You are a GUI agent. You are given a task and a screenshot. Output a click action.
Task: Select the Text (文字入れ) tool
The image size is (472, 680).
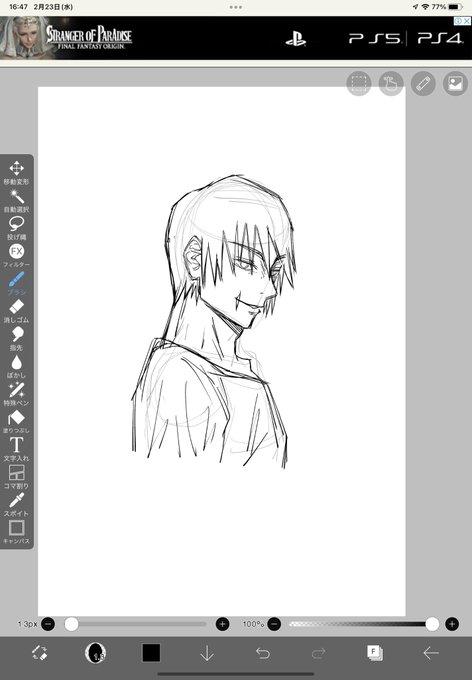click(16, 449)
